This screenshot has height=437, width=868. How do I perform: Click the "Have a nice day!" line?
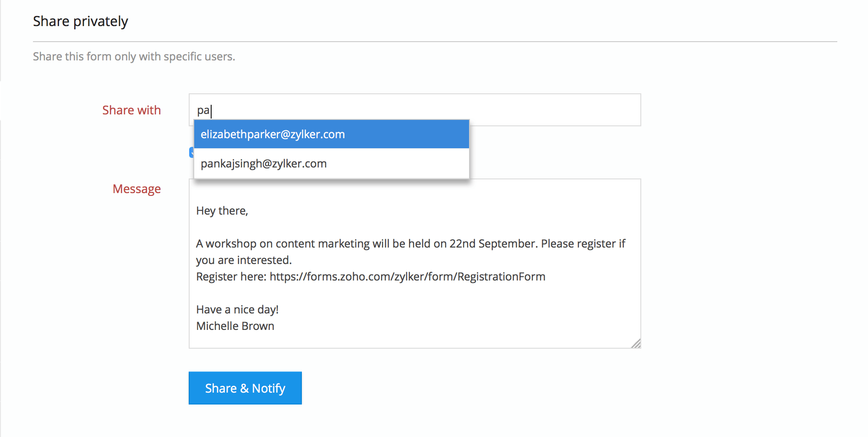coord(237,310)
